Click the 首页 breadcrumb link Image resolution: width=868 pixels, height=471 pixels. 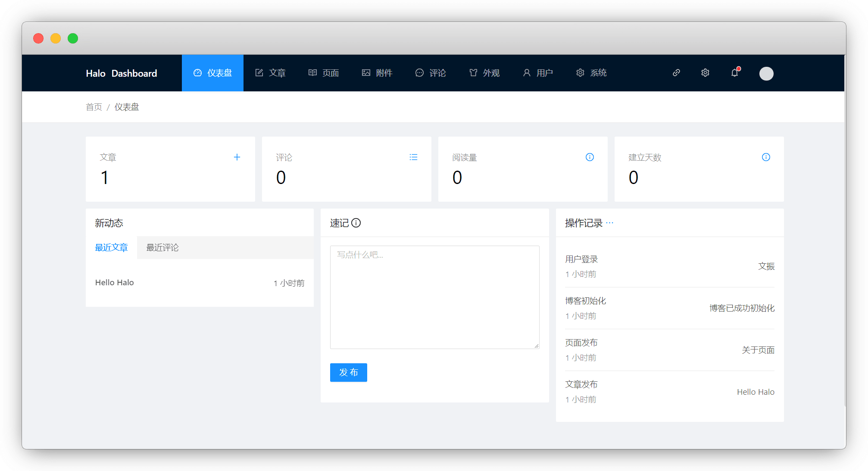tap(94, 107)
